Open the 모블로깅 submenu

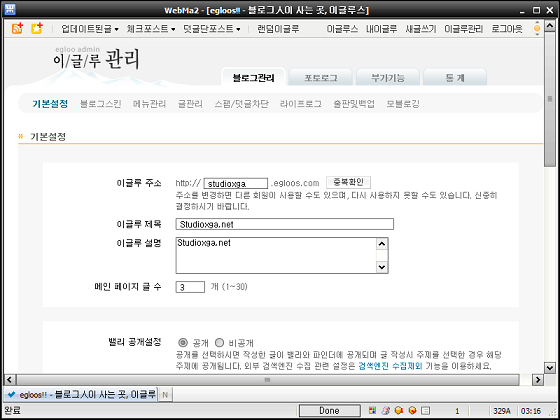click(x=403, y=104)
